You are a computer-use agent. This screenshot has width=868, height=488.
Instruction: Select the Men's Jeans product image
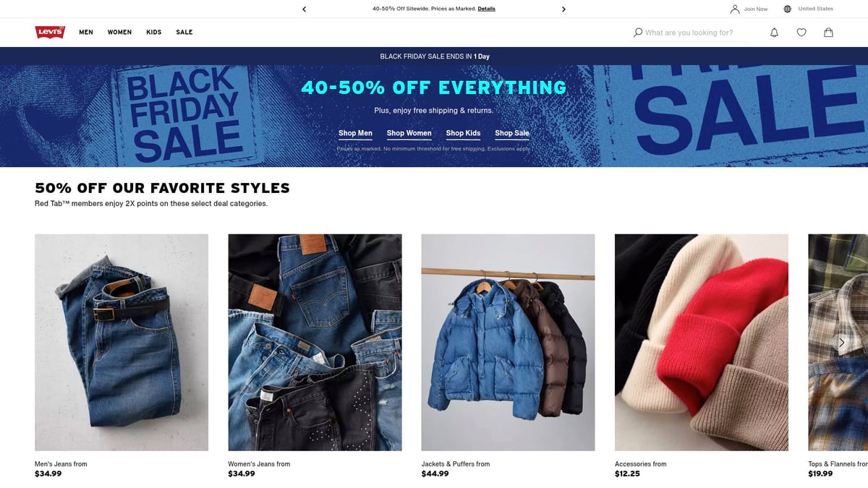tap(122, 343)
